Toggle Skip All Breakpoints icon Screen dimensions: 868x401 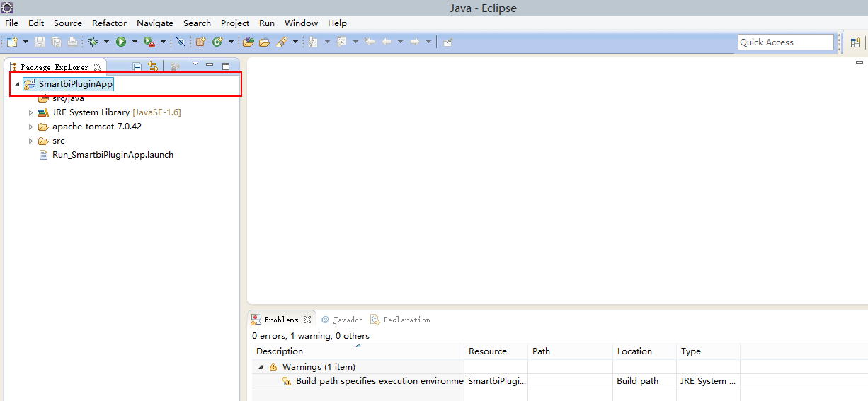coord(181,42)
